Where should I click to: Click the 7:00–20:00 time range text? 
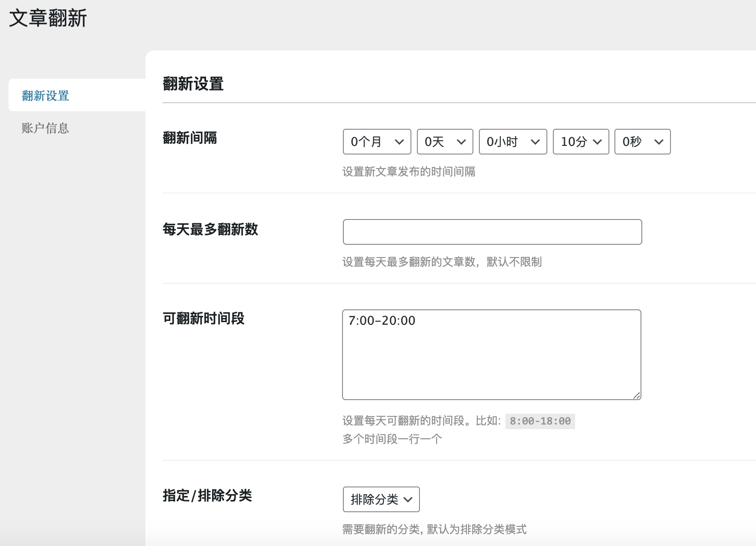point(381,320)
